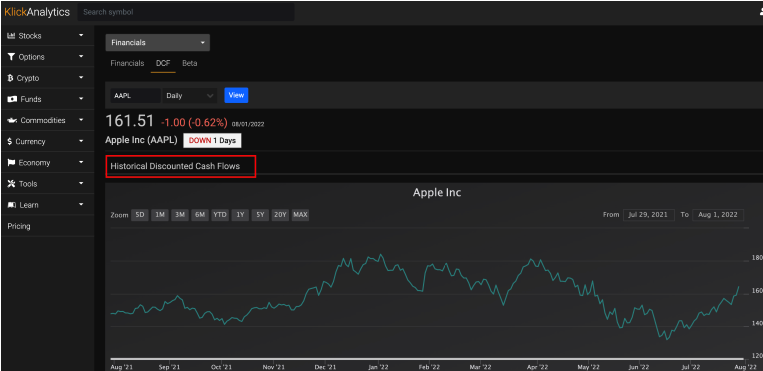Screen dimensions: 763x371
Task: Click the Learn book icon
Action: click(x=12, y=205)
